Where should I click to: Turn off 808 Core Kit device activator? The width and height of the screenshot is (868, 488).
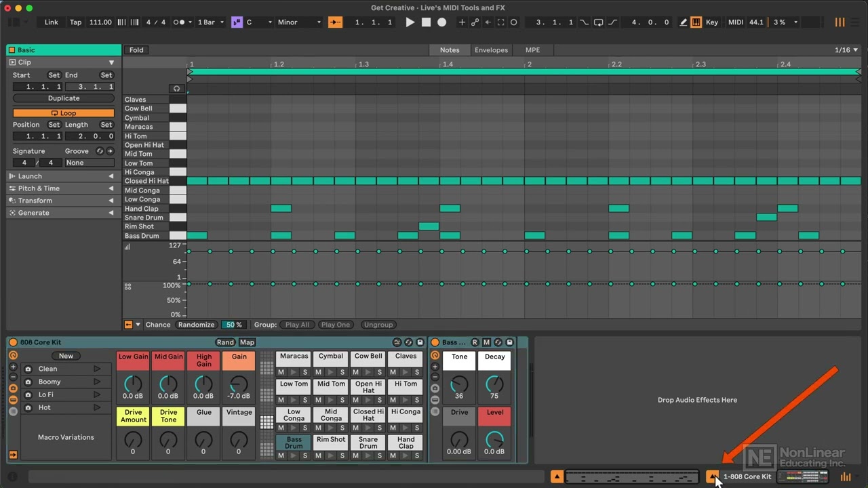tap(13, 342)
